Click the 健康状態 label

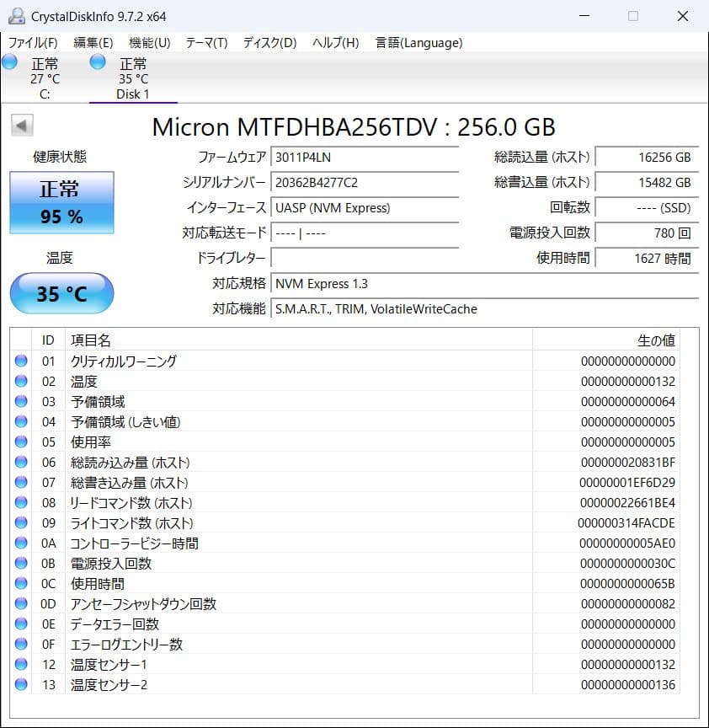click(x=60, y=157)
